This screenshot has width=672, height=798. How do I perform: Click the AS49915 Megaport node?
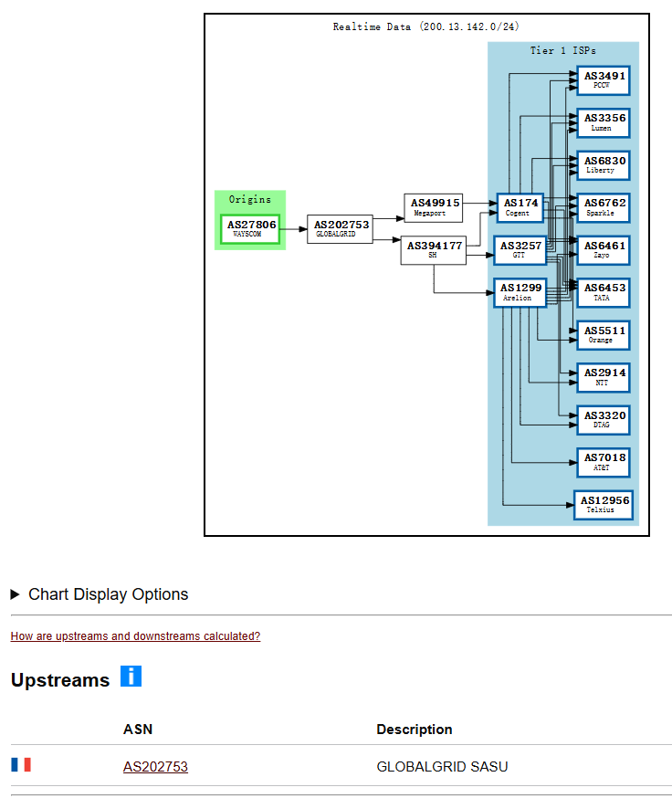(433, 207)
